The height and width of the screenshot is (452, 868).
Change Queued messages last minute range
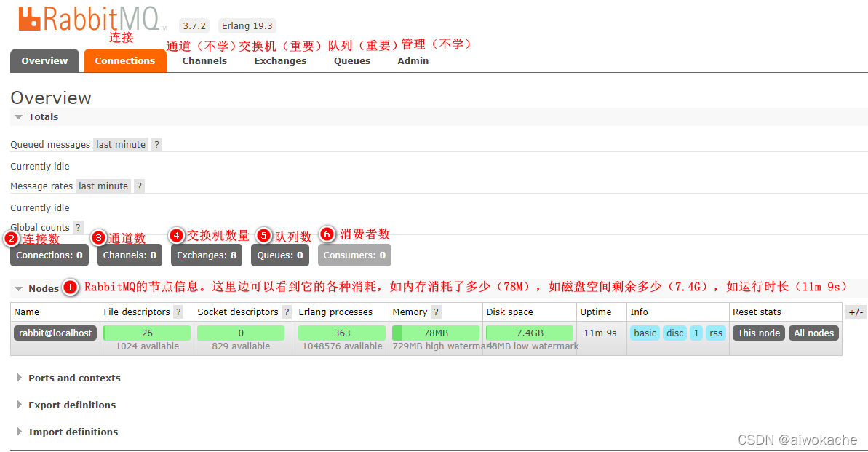pyautogui.click(x=121, y=145)
